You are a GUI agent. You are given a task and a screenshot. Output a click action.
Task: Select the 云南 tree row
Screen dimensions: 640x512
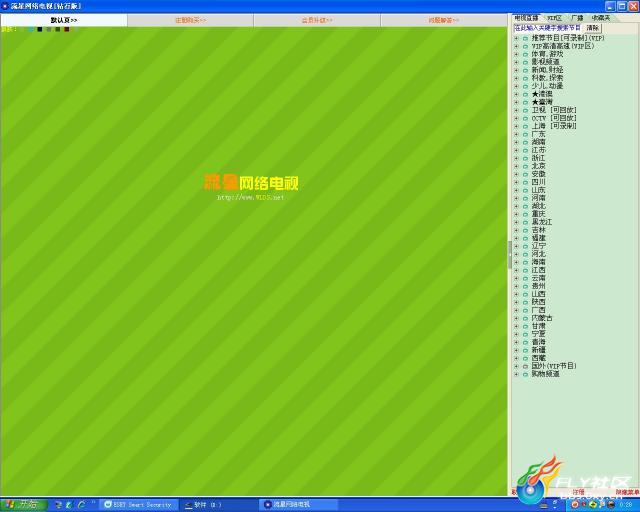pos(538,278)
